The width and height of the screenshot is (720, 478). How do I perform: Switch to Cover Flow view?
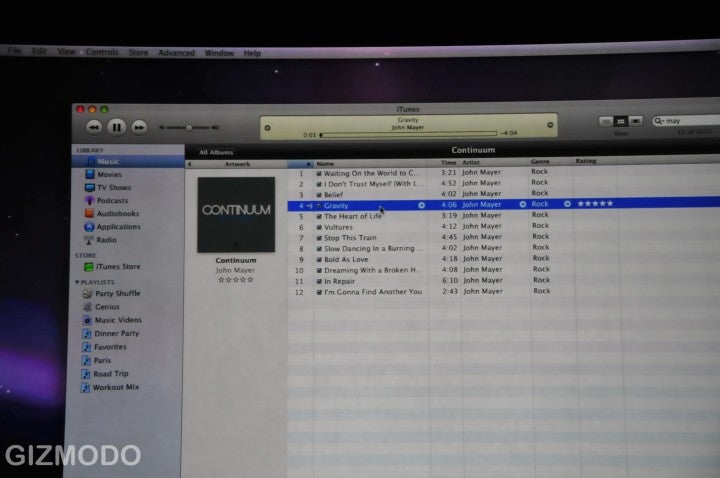coord(636,121)
